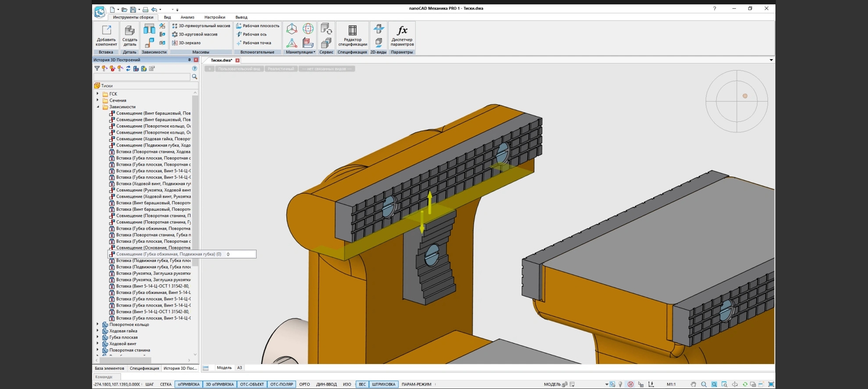Toggle the СЕТКА grid mode

(x=166, y=384)
